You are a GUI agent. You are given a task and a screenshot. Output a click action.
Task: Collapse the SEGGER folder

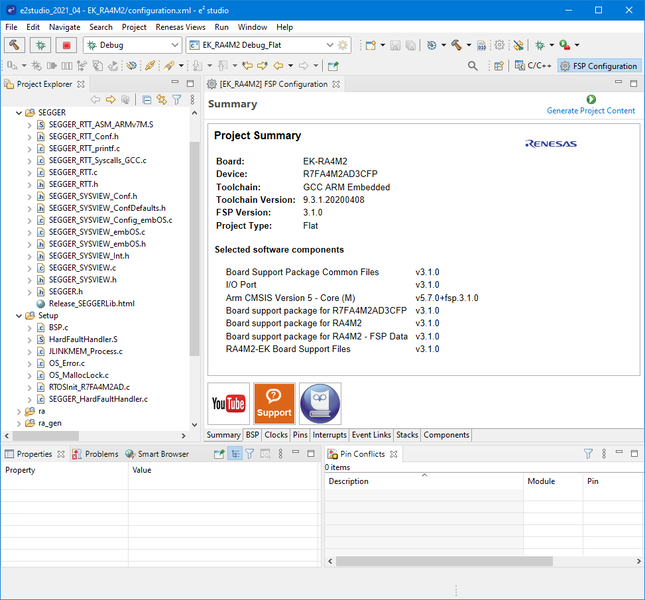[x=17, y=113]
